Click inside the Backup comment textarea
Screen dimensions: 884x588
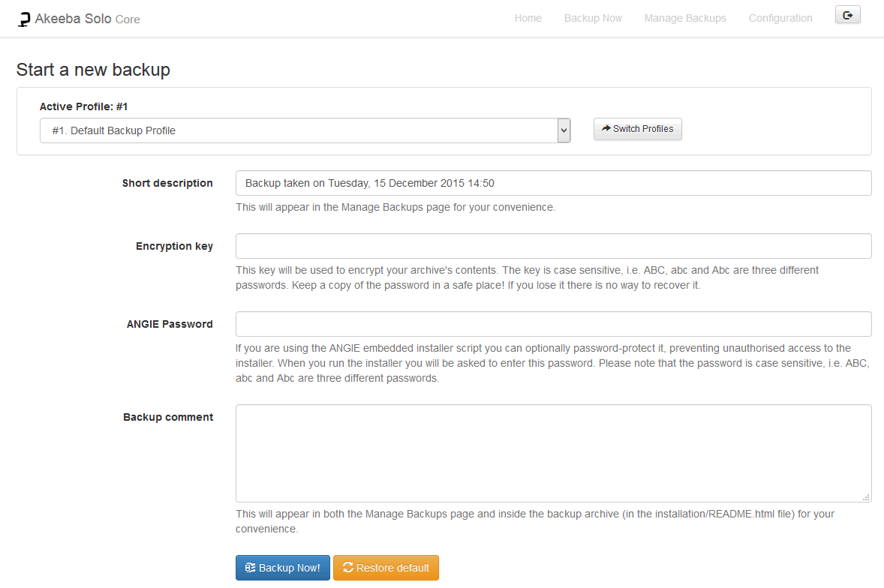click(553, 453)
